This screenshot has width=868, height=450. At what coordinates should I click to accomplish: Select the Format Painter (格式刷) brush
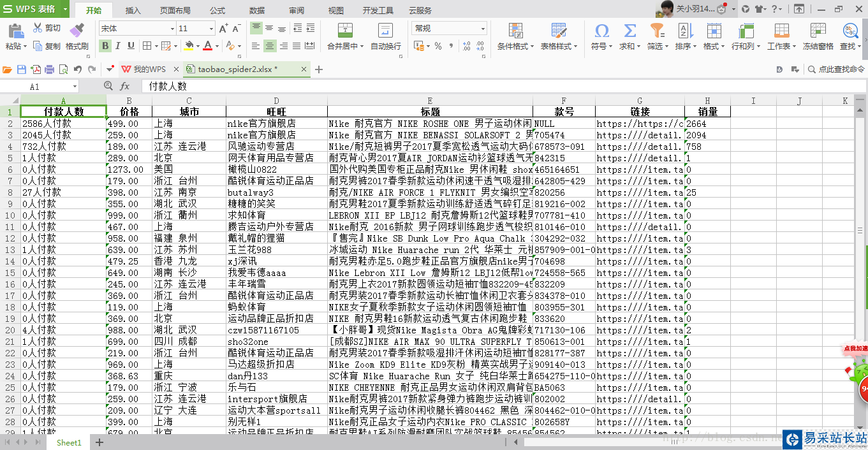[x=77, y=29]
